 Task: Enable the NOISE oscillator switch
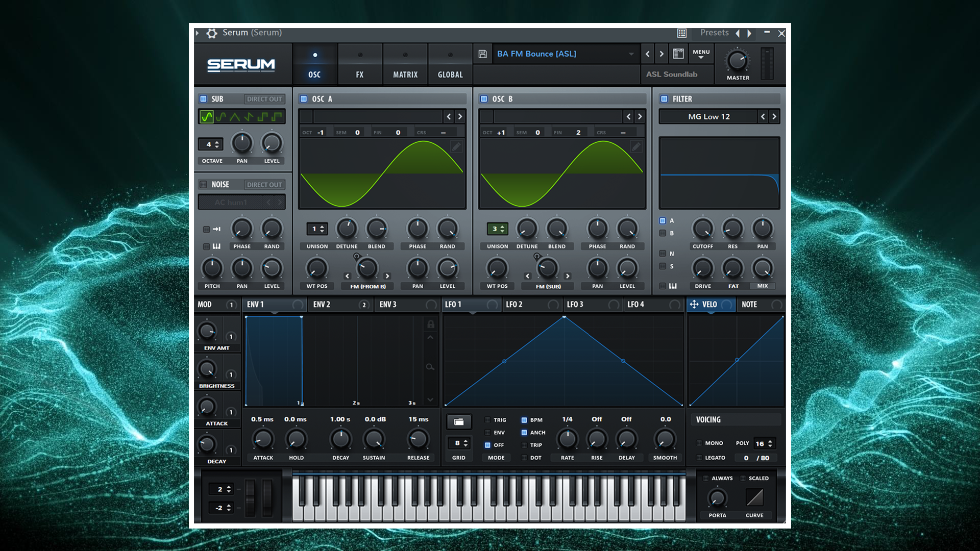pyautogui.click(x=203, y=185)
